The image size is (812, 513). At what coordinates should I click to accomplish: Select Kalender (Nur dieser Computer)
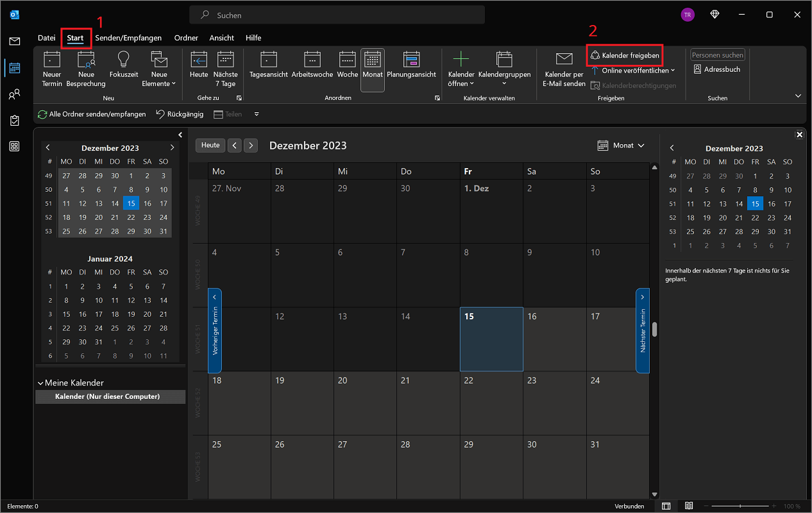[110, 397]
